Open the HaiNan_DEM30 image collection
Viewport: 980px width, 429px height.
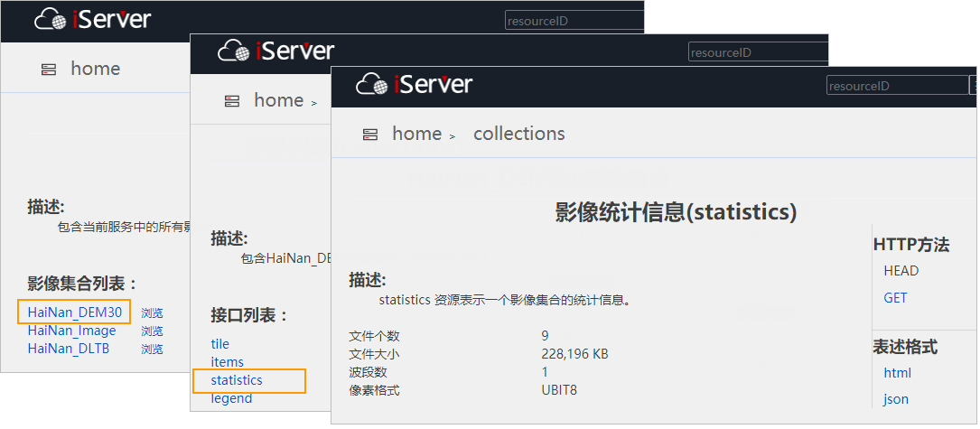click(x=74, y=312)
